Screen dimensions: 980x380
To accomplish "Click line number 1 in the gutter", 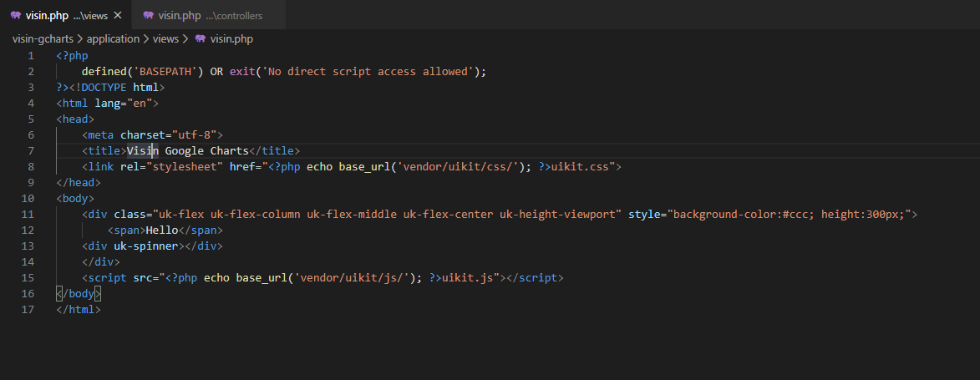I will [x=31, y=56].
